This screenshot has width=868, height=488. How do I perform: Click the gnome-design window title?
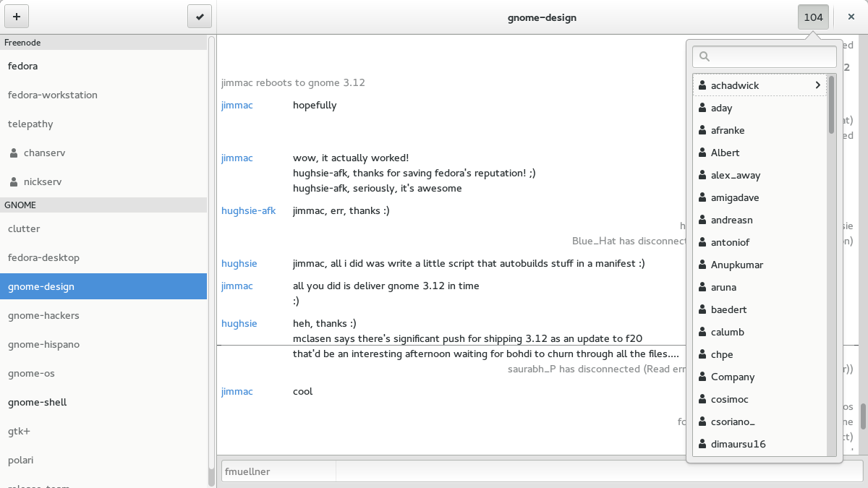tap(542, 17)
